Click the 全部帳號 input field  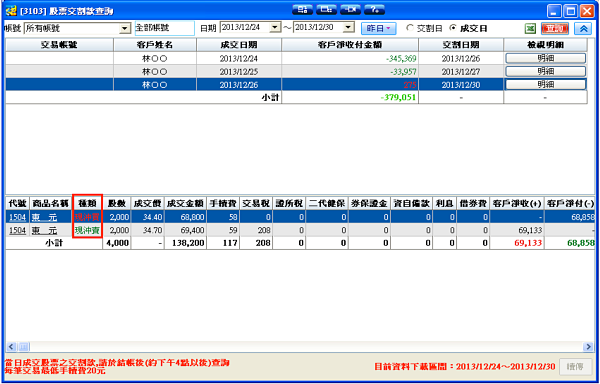pos(165,28)
